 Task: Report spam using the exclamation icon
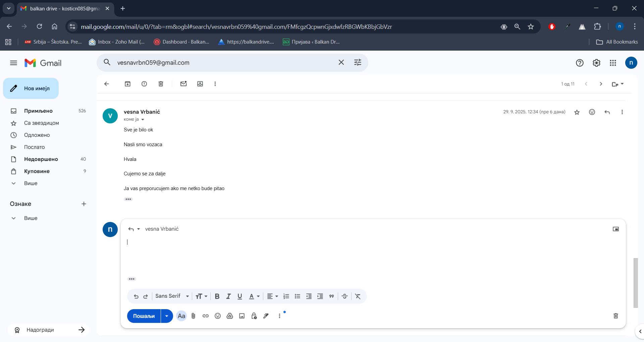click(144, 84)
